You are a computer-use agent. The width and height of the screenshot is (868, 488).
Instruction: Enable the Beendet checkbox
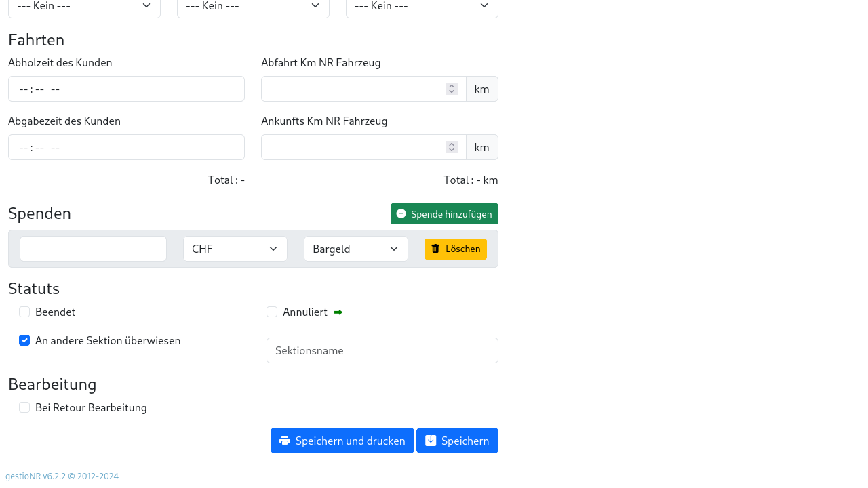pyautogui.click(x=24, y=312)
